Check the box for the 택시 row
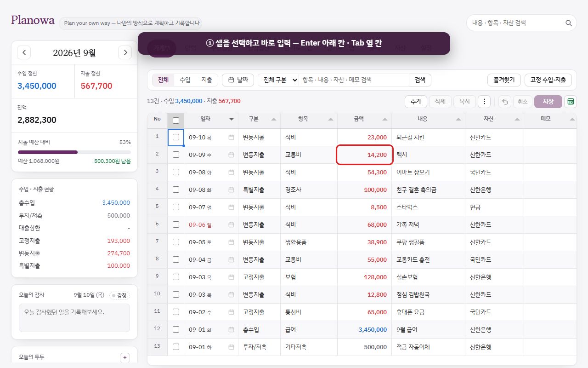 (175, 155)
